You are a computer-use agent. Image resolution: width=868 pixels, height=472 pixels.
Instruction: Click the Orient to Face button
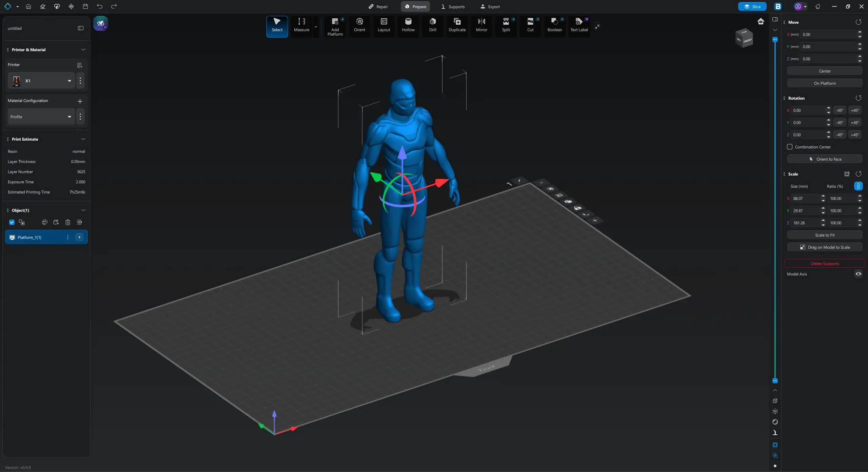click(x=825, y=159)
